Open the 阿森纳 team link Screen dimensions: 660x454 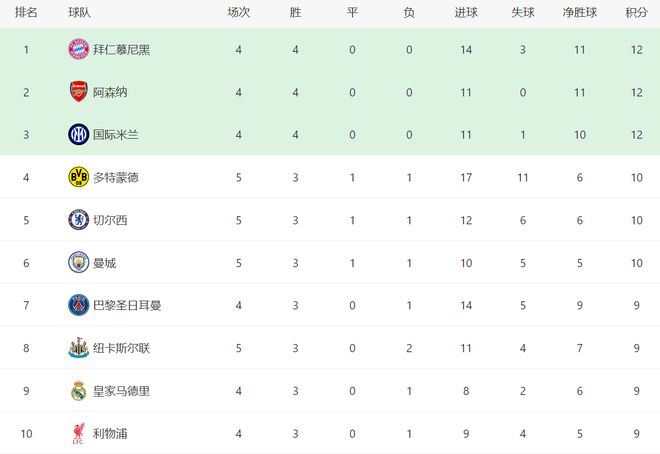point(110,92)
